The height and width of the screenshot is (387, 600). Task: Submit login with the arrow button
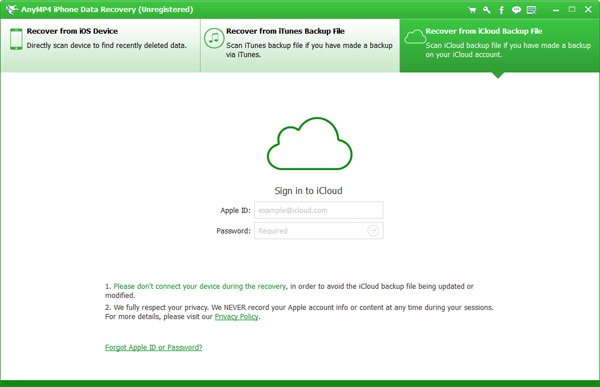(373, 230)
